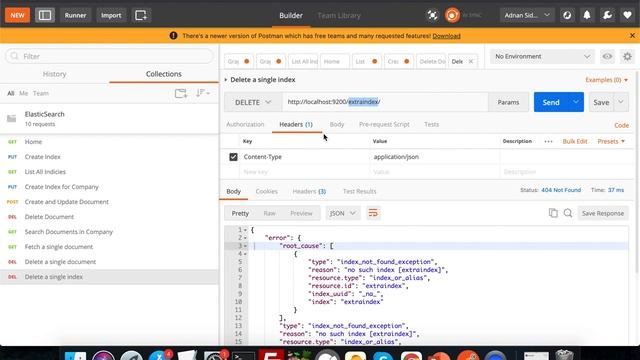Open the DELETE method dropdown
The width and height of the screenshot is (640, 360).
click(253, 102)
